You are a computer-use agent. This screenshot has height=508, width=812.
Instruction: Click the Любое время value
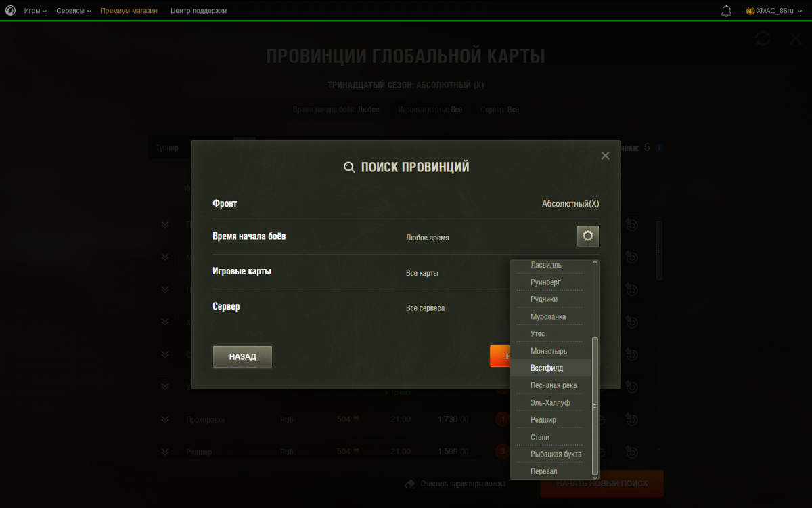tap(427, 238)
